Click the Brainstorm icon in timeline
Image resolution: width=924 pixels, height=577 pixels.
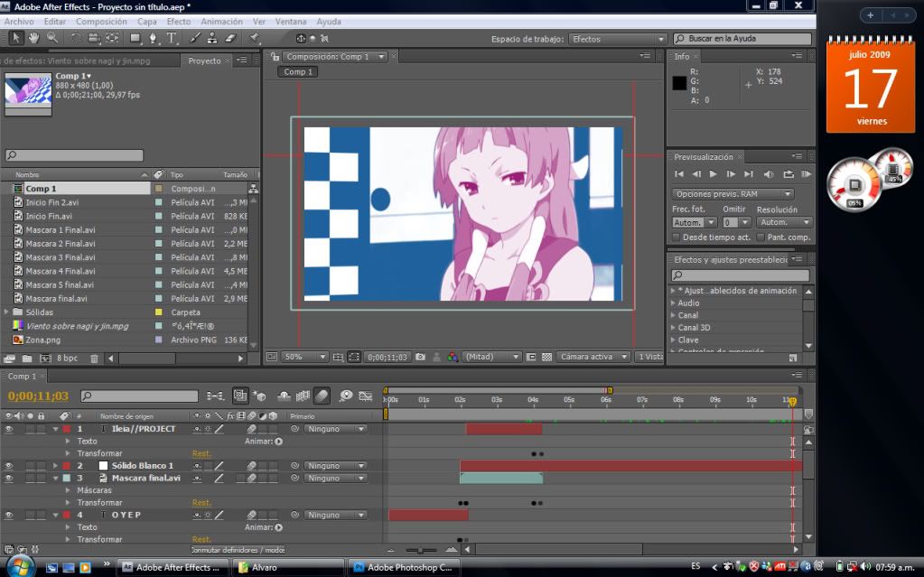(346, 396)
